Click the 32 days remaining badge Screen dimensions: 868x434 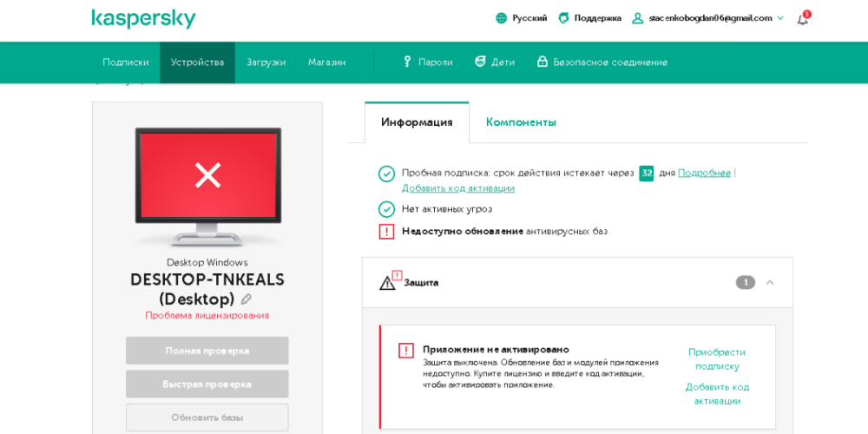click(647, 174)
